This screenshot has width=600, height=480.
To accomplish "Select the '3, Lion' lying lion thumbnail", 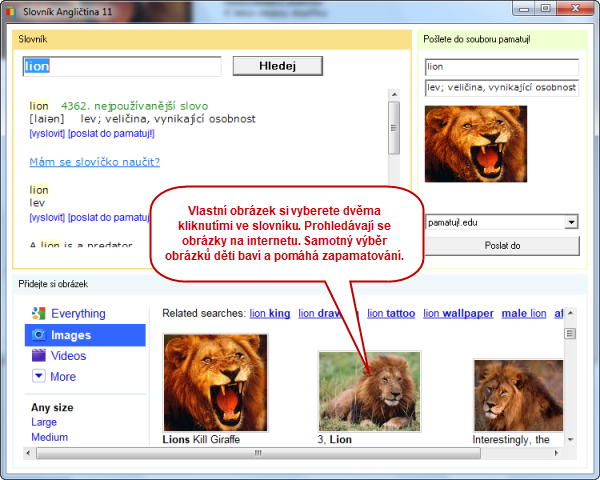I will (370, 392).
